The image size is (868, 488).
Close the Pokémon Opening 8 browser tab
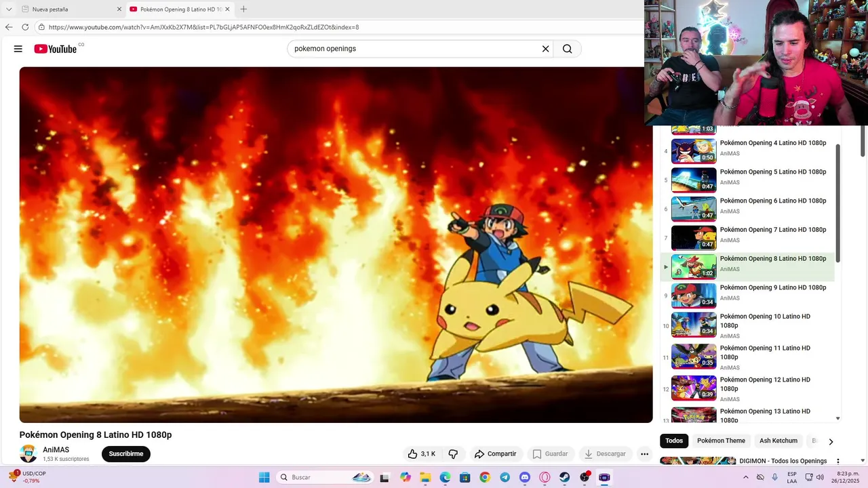tap(227, 9)
